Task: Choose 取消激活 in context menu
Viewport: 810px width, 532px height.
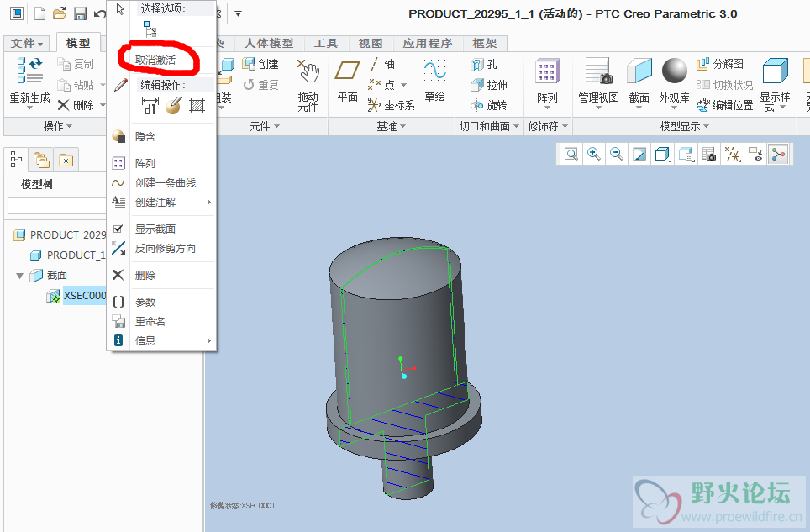Action: [155, 60]
